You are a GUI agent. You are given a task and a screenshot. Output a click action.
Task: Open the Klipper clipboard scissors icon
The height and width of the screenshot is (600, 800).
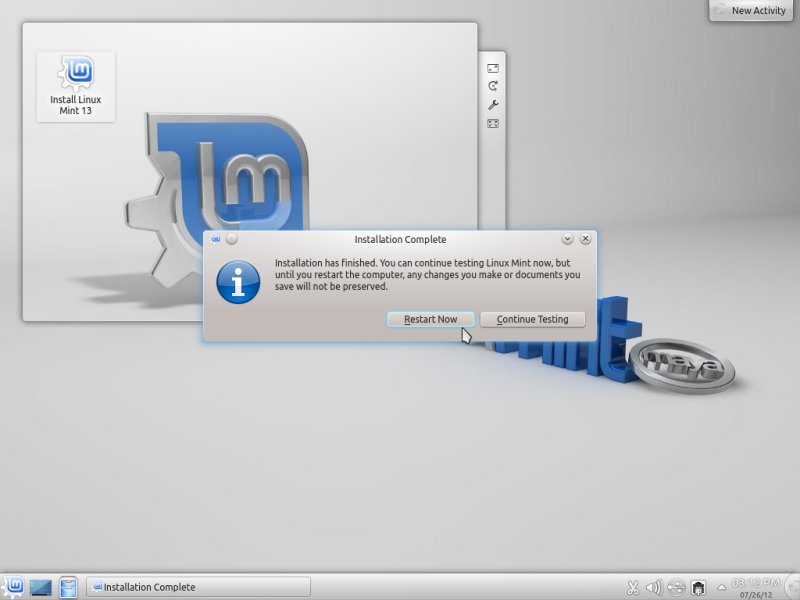tap(633, 588)
